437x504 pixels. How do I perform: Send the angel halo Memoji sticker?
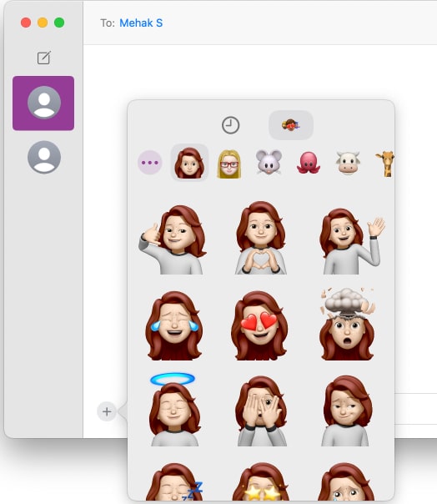[173, 409]
